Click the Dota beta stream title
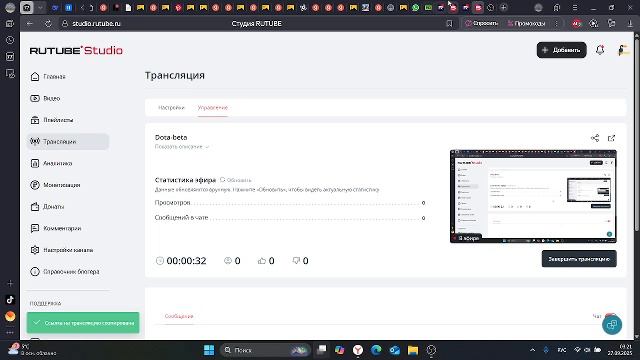 coord(171,138)
